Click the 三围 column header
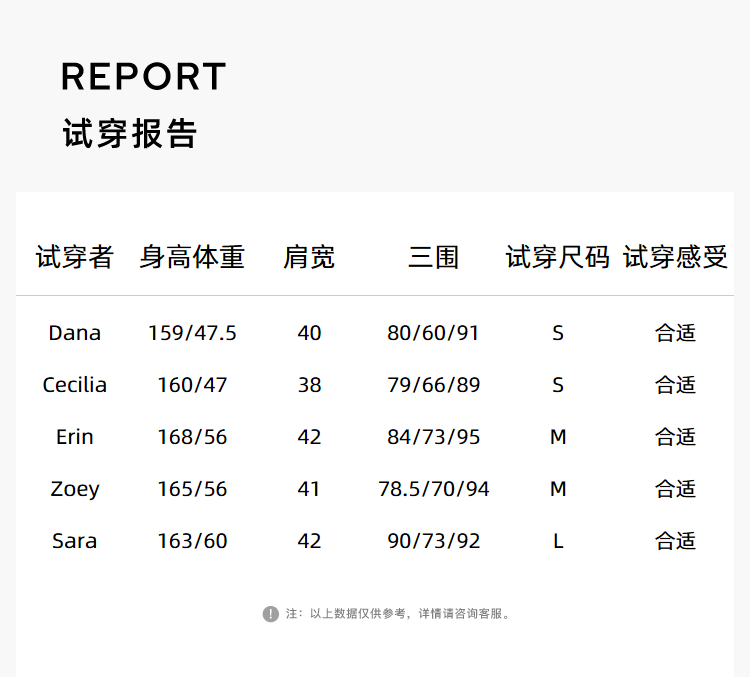This screenshot has height=677, width=750. [434, 258]
